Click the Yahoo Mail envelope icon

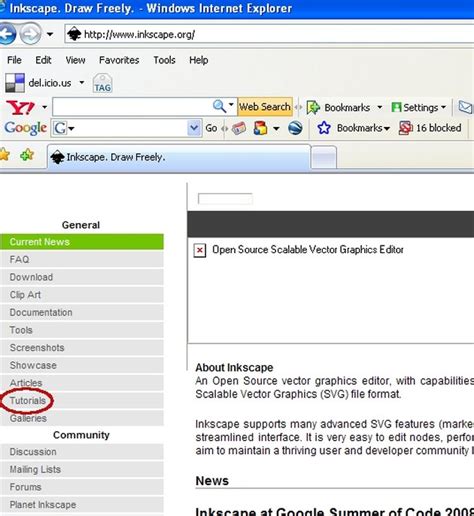tap(465, 107)
